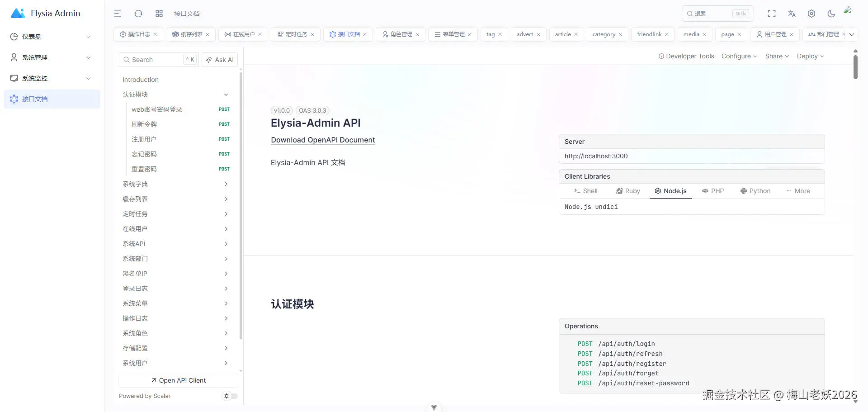Open the Powered by Scalar link
The width and height of the screenshot is (868, 412).
click(145, 396)
